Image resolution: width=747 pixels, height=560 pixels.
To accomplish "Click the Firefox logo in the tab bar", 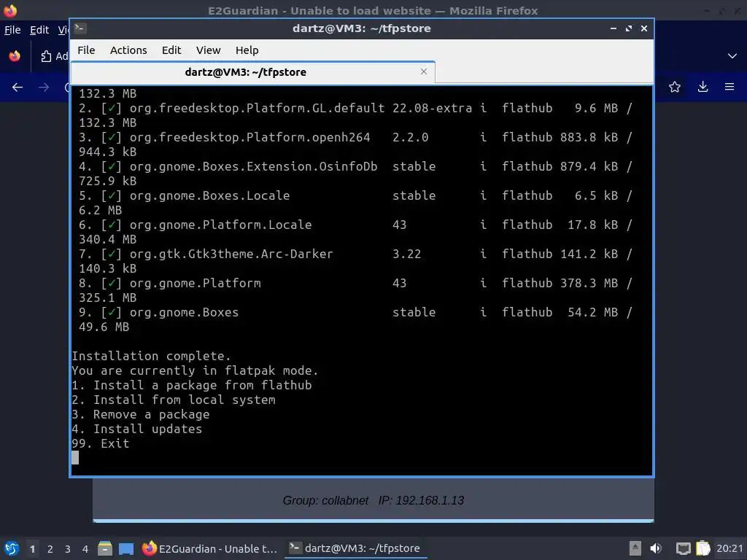I will click(15, 56).
